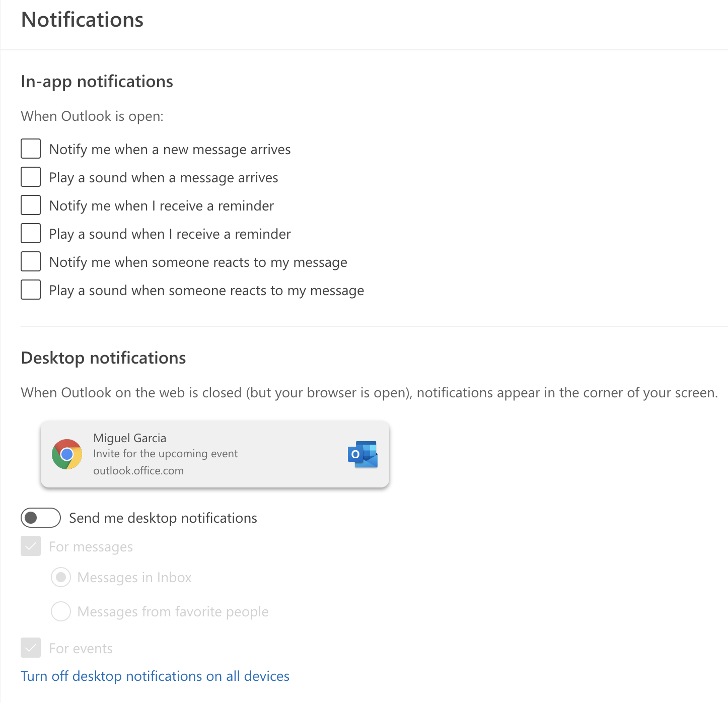Enable notify when new message arrives
728x703 pixels.
point(31,149)
